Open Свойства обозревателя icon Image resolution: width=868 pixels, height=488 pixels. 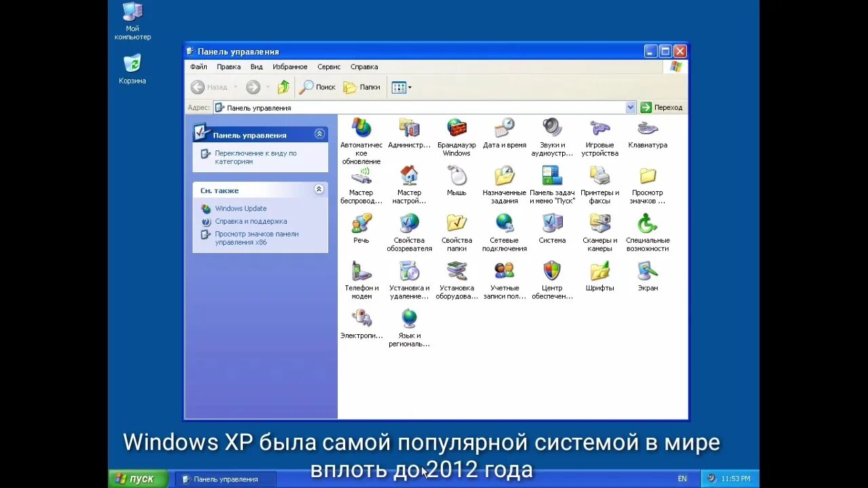pyautogui.click(x=409, y=223)
